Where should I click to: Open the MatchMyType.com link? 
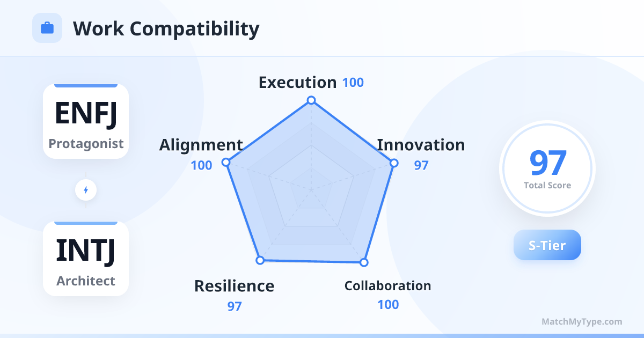582,322
